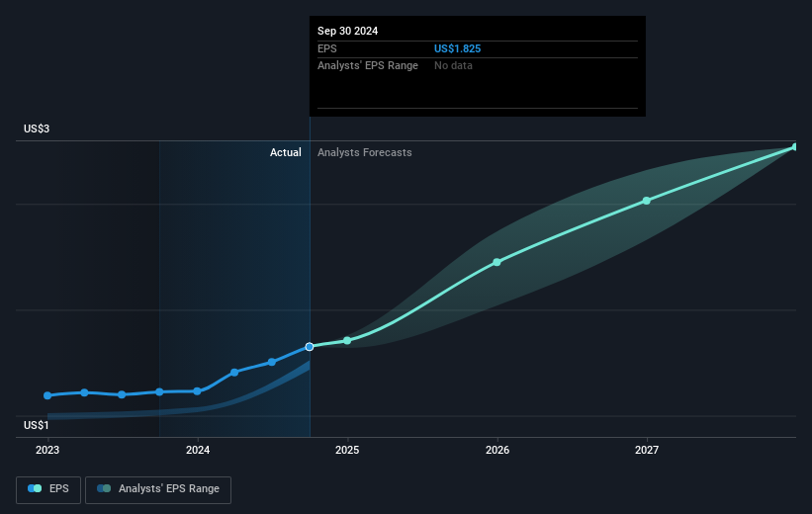The width and height of the screenshot is (812, 514).
Task: Click the 'No data' text in tooltip
Action: point(453,66)
